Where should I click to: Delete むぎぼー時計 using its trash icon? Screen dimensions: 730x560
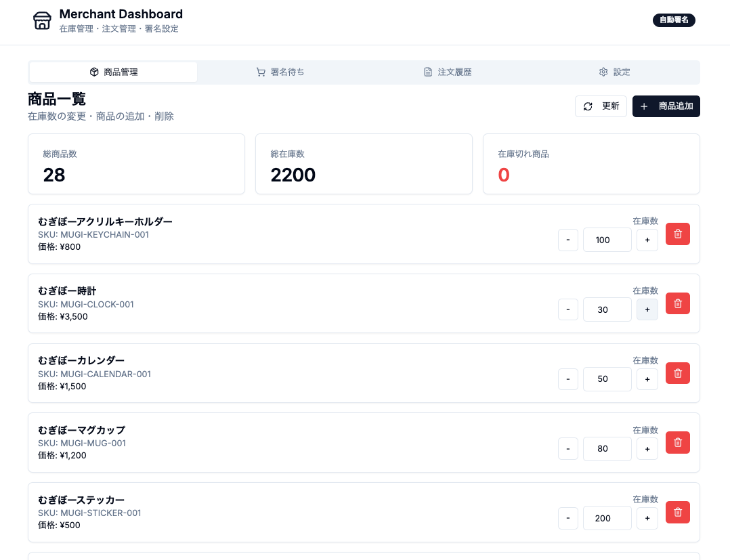(x=677, y=303)
